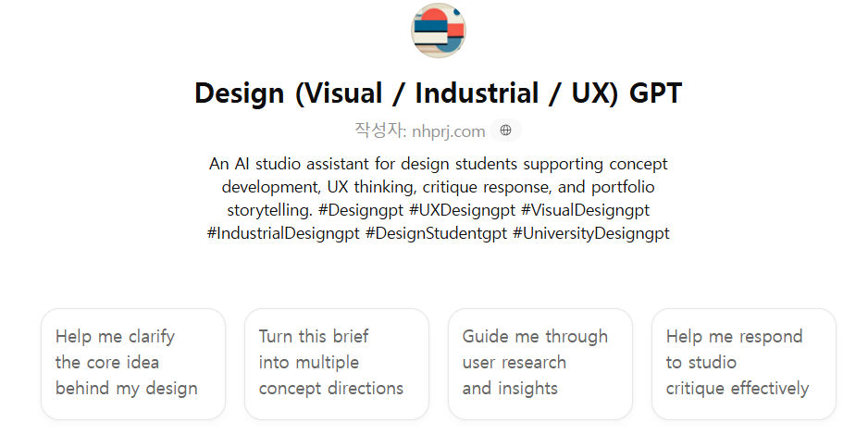Pick "Guide me through user research" starter card
Screen dimensions: 868x447
click(540, 363)
